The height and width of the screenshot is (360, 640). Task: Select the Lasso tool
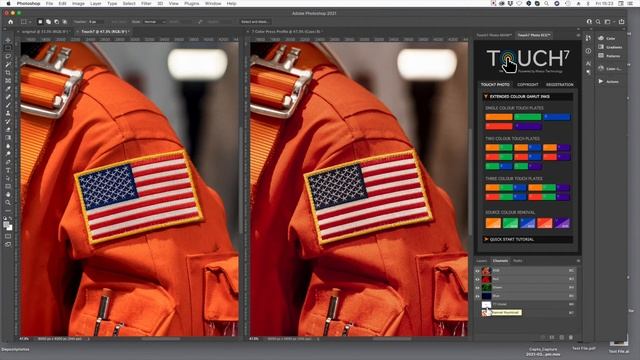click(x=8, y=56)
